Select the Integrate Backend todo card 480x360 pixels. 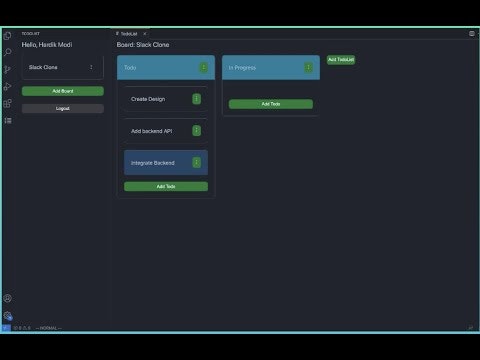tap(166, 163)
